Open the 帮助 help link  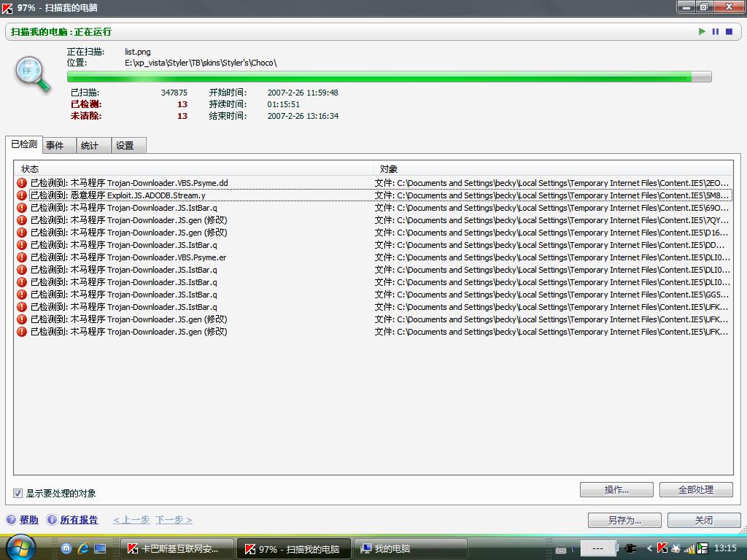[x=28, y=519]
